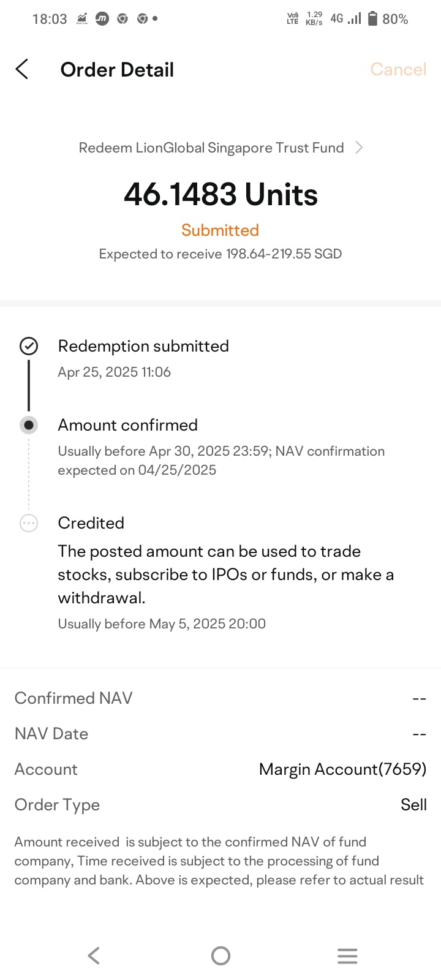Screen dimensions: 441x980
Task: Tap the battery icon in status bar
Action: 372,18
